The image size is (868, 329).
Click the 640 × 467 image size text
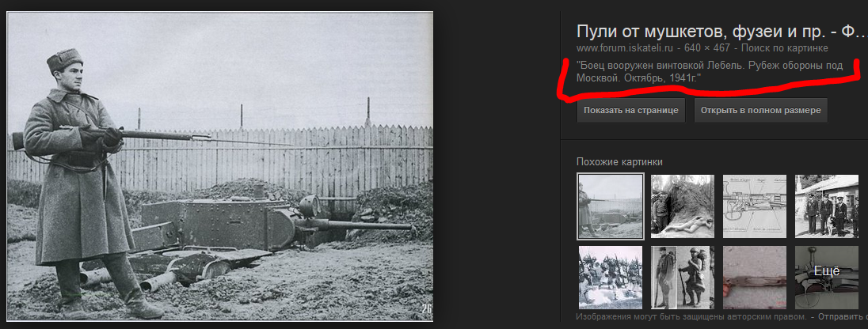tap(707, 48)
